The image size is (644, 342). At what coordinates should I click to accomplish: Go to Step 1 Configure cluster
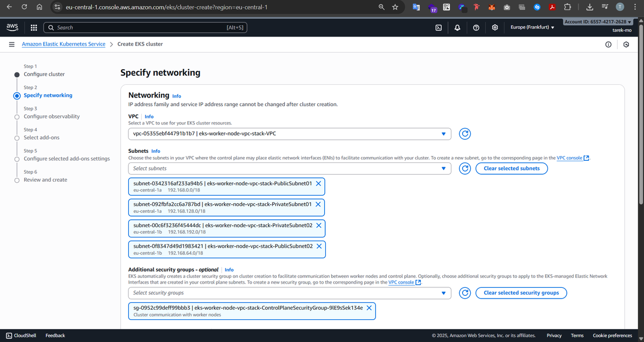tap(44, 74)
